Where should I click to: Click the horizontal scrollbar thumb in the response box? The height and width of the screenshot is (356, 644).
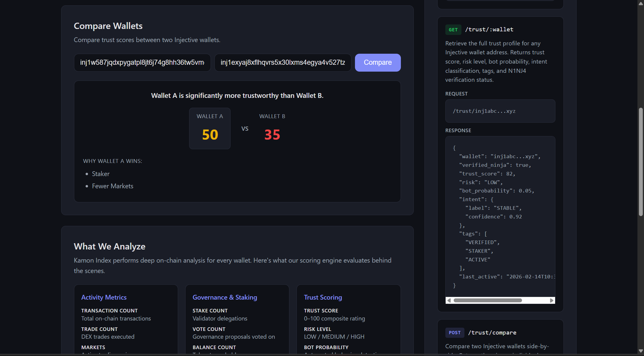pos(488,300)
